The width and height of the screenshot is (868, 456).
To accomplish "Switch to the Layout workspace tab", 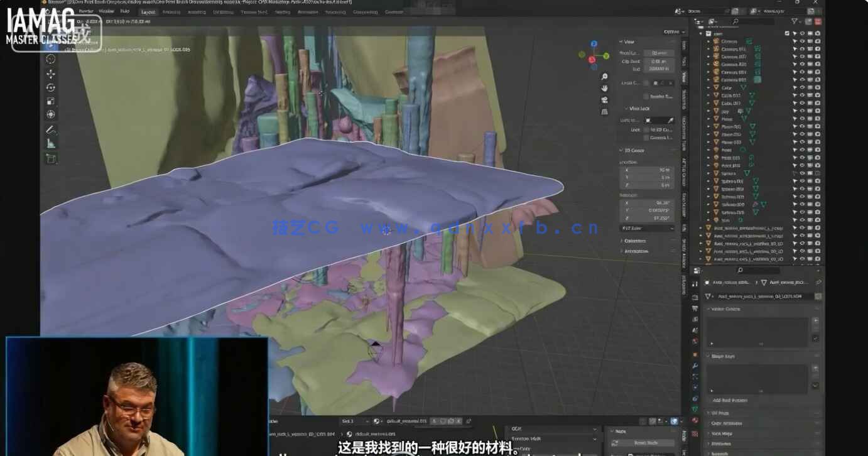I will pos(148,11).
